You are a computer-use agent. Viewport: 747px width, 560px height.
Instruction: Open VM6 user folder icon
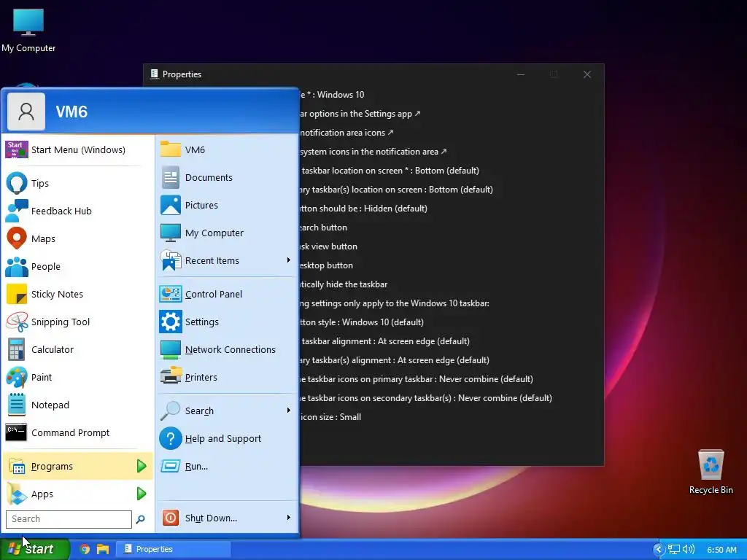(x=171, y=149)
